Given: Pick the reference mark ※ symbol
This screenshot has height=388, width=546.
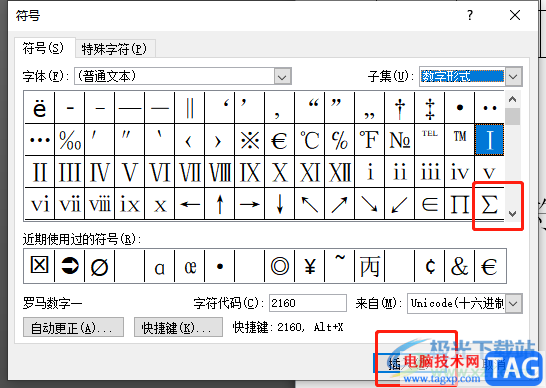Looking at the screenshot, I should 250,140.
